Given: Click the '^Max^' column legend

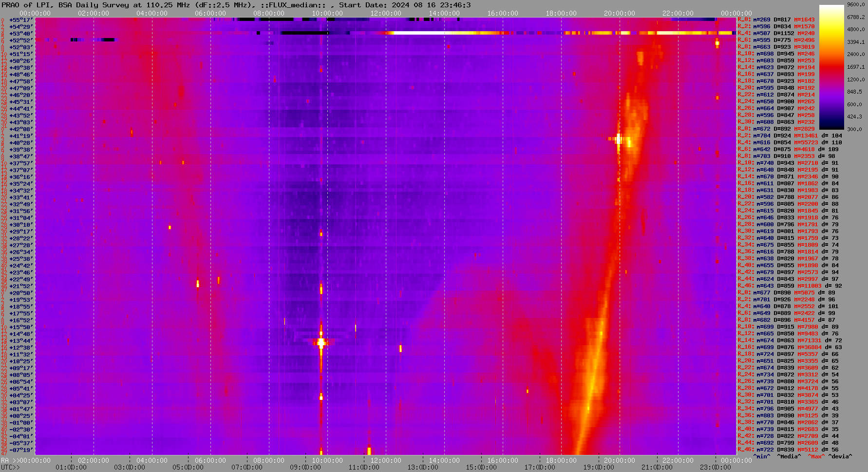Looking at the screenshot, I should coord(816,456).
